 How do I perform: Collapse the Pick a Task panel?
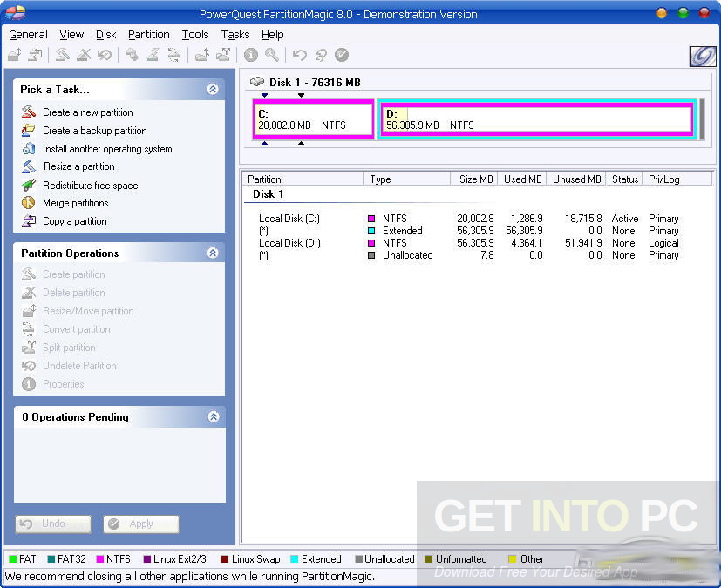(213, 88)
